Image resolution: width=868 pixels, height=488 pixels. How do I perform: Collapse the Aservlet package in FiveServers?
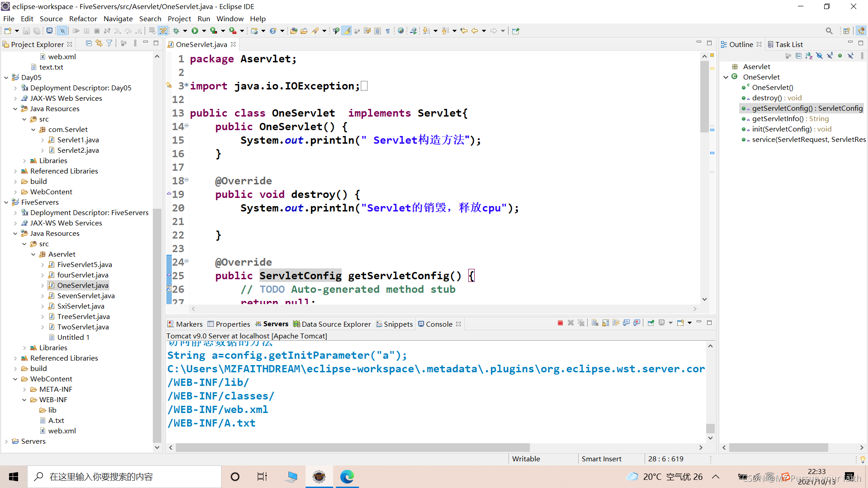(x=33, y=254)
